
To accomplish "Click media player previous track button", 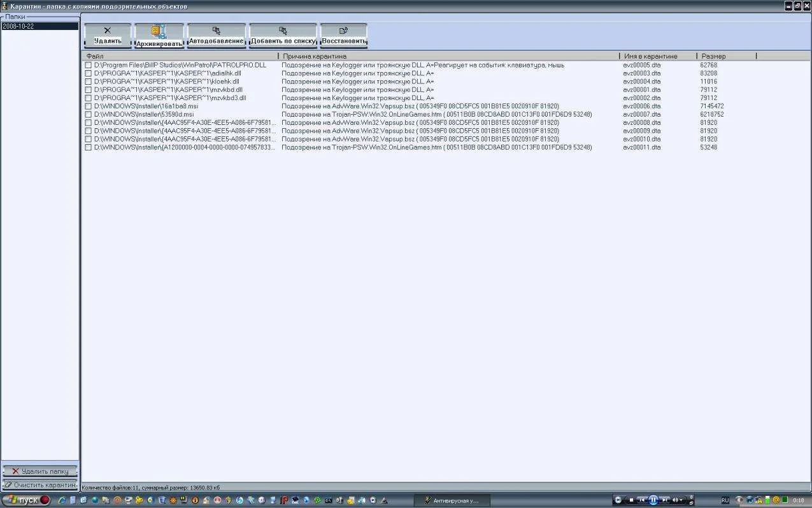I will (x=642, y=500).
